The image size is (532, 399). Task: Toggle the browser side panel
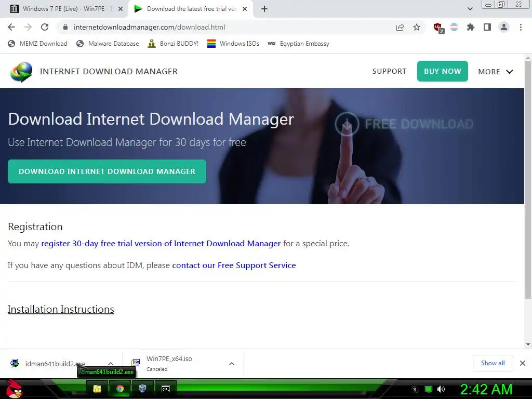tap(487, 27)
